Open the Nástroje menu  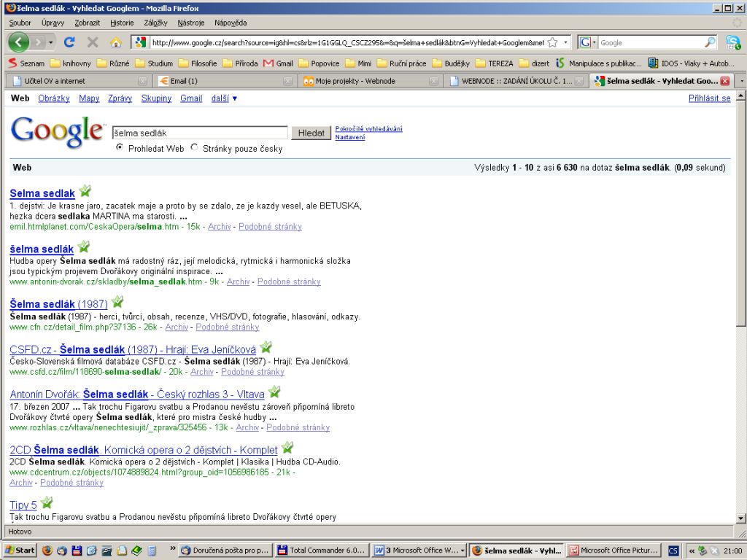click(191, 23)
